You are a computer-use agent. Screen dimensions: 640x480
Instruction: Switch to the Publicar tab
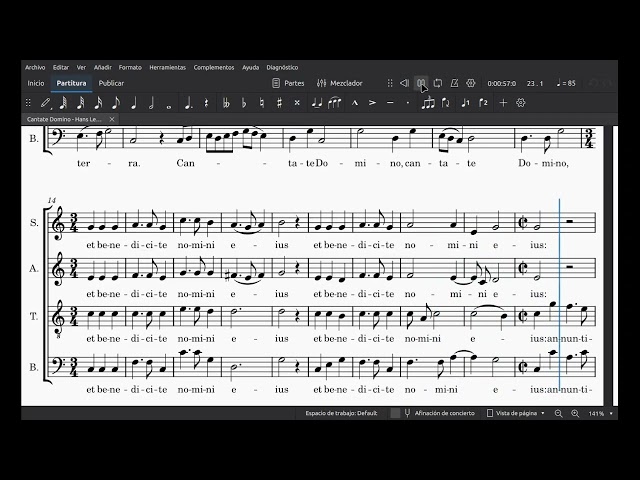pyautogui.click(x=111, y=83)
